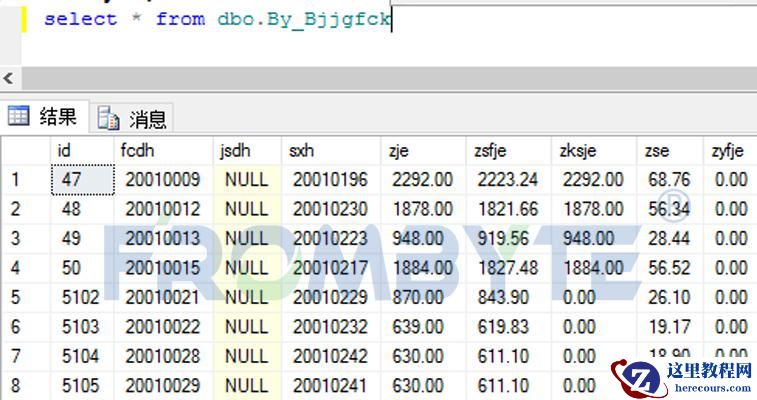Click zje cell 639.00
Viewport: 757px width, 400px height.
(423, 327)
